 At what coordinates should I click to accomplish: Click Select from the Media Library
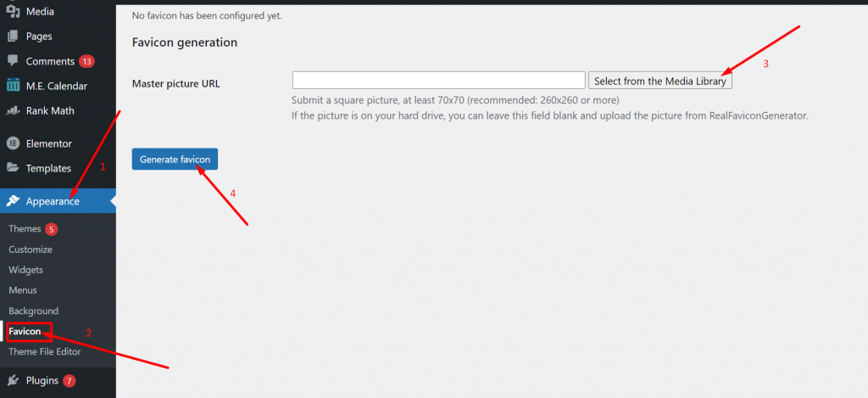click(x=660, y=81)
